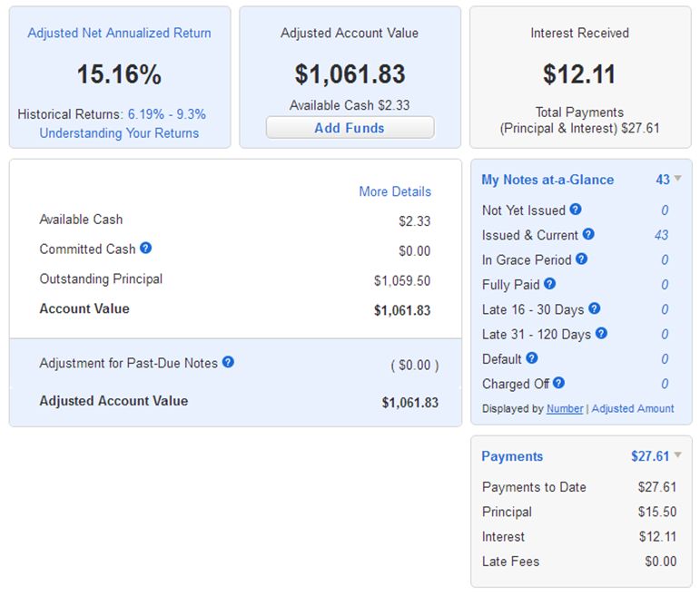Click help icon next to Fully Paid
The height and width of the screenshot is (596, 700).
click(x=550, y=284)
